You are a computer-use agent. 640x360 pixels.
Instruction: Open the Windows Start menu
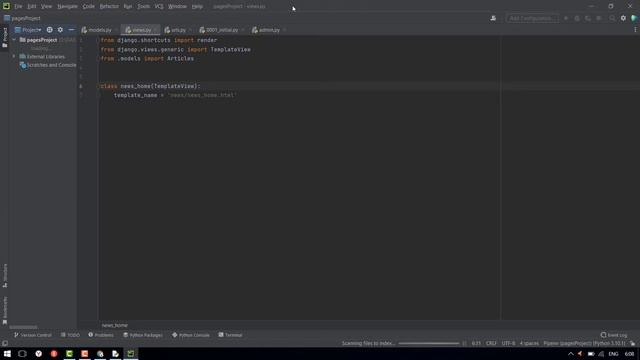(x=7, y=353)
